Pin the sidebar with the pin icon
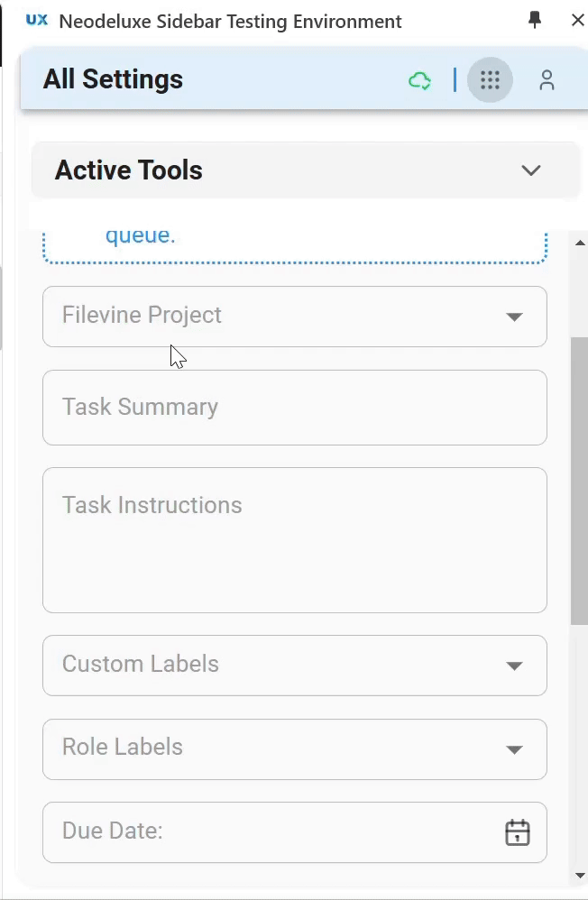The width and height of the screenshot is (588, 900). click(535, 20)
